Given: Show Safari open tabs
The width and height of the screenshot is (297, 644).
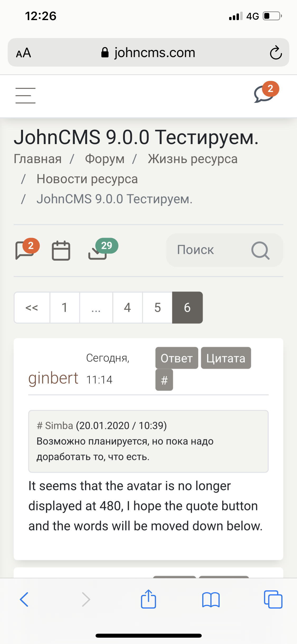Looking at the screenshot, I should tap(273, 599).
